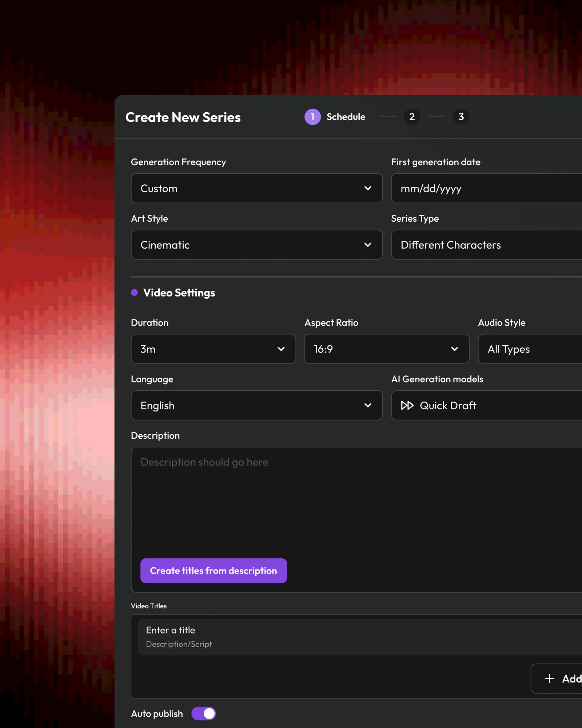The image size is (582, 728).
Task: Click the Create New Series title
Action: [x=183, y=117]
